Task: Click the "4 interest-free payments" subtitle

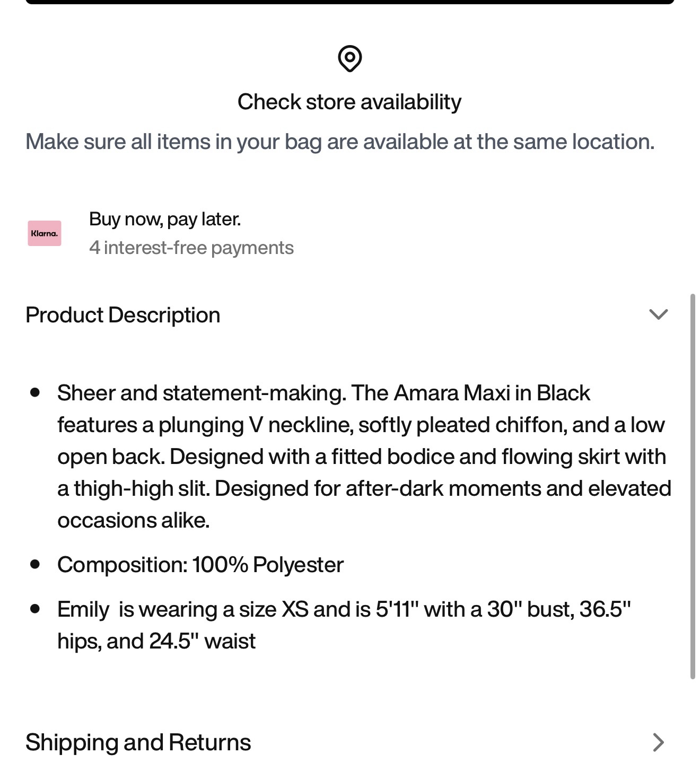Action: (191, 248)
